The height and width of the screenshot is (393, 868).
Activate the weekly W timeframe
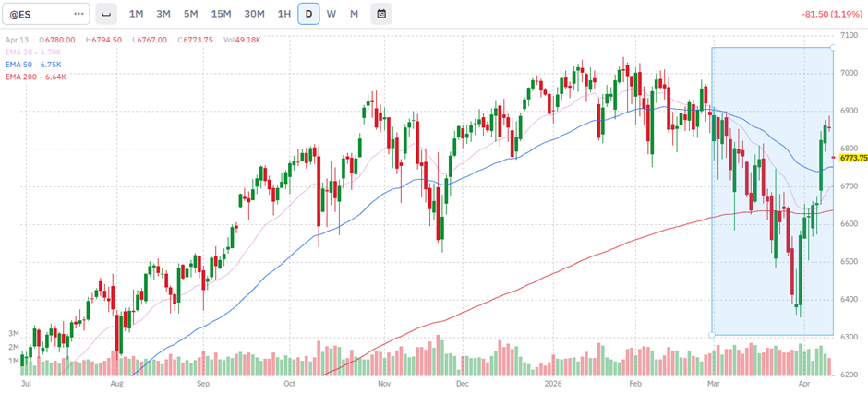point(332,14)
